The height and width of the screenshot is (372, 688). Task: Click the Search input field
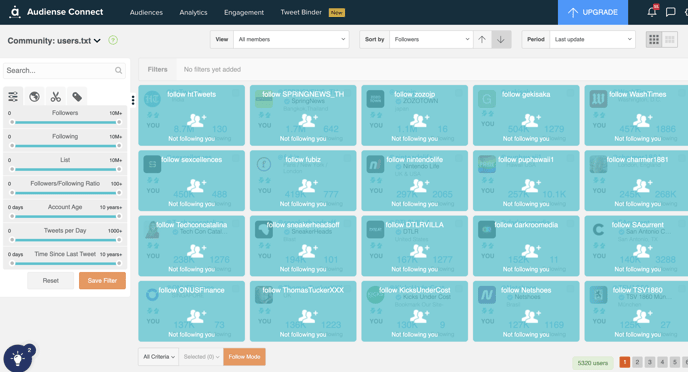(64, 70)
